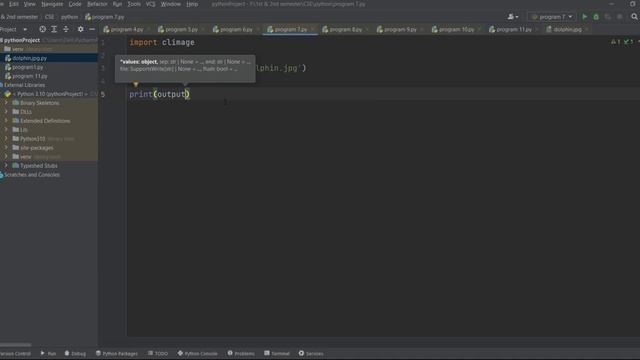Image resolution: width=640 pixels, height=360 pixels.
Task: Close the program 7.py tab
Action: tap(313, 29)
